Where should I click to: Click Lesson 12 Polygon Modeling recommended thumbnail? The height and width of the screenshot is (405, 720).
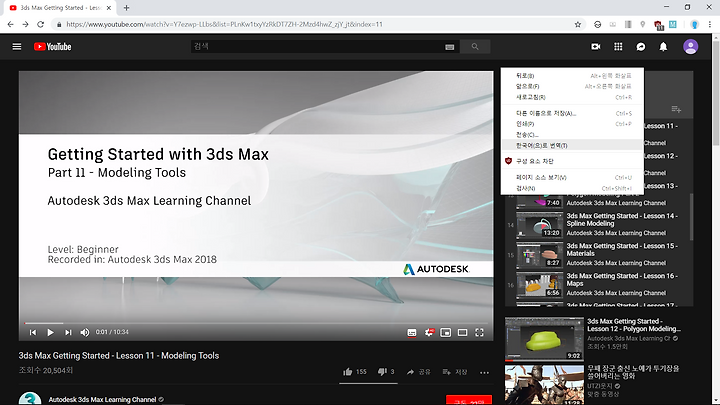pyautogui.click(x=544, y=338)
